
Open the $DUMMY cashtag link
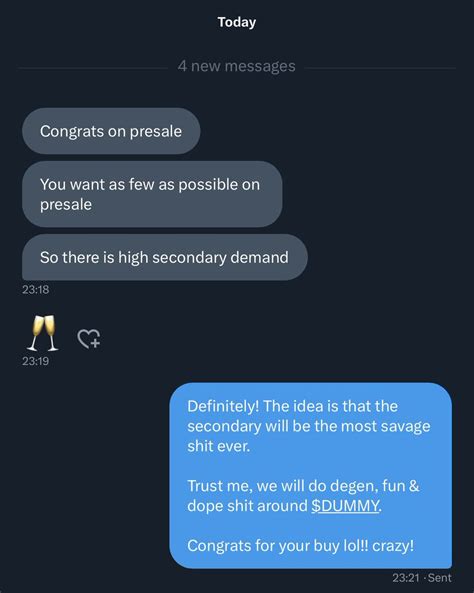[x=345, y=506]
